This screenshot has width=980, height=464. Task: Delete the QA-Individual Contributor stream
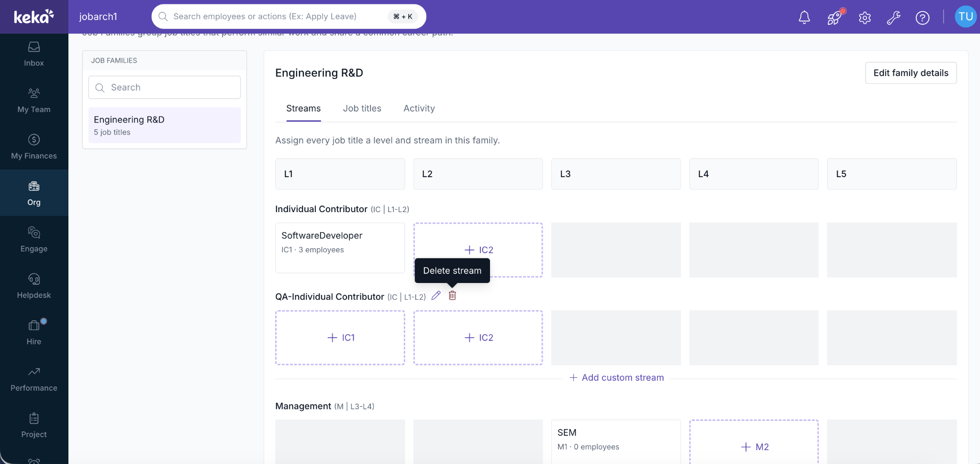[452, 296]
